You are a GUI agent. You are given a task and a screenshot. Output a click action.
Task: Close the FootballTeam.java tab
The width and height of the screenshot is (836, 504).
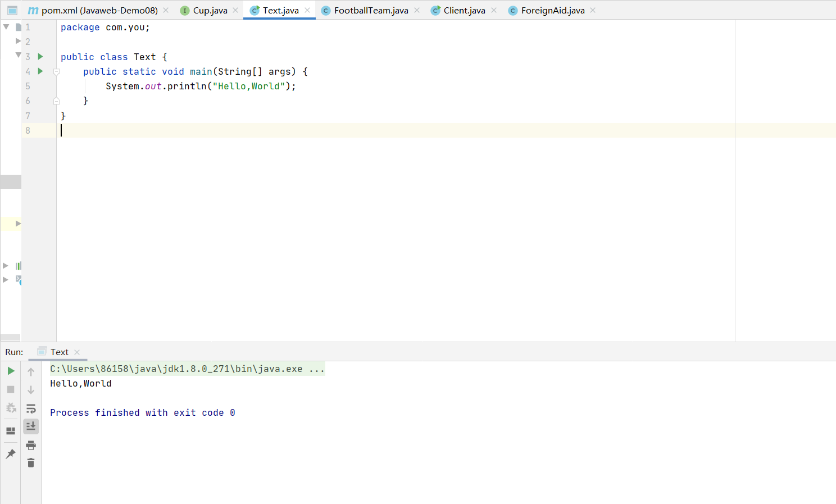click(x=417, y=11)
